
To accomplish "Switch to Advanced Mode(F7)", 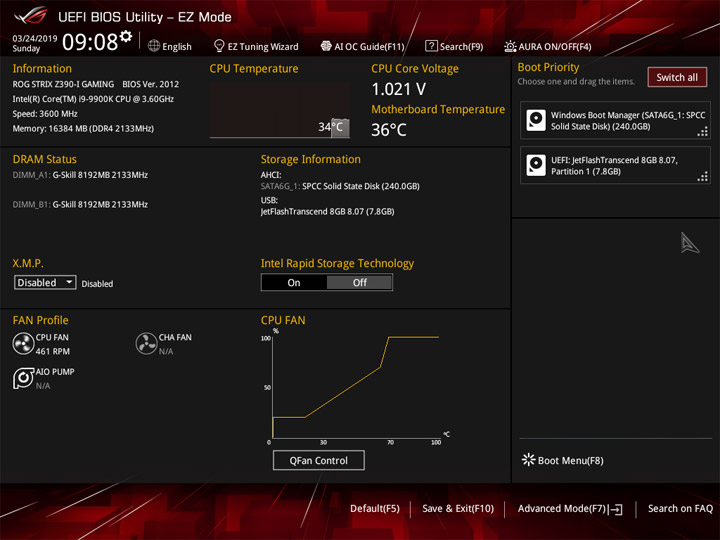I will coord(562,508).
